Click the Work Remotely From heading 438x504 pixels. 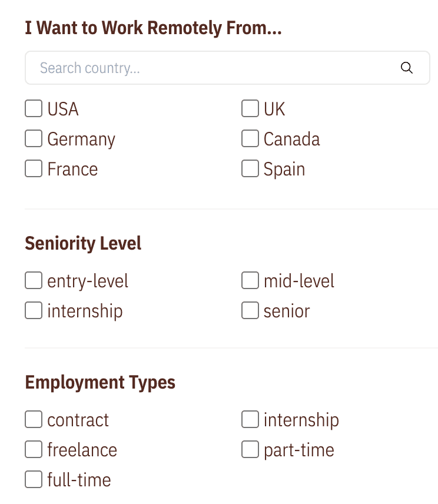pos(153,28)
